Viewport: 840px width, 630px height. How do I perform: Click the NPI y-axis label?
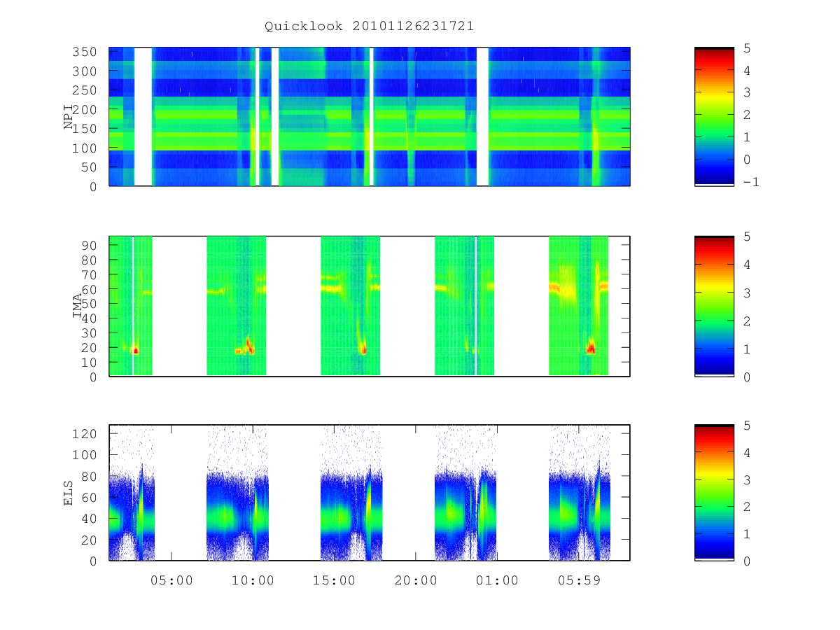point(69,117)
